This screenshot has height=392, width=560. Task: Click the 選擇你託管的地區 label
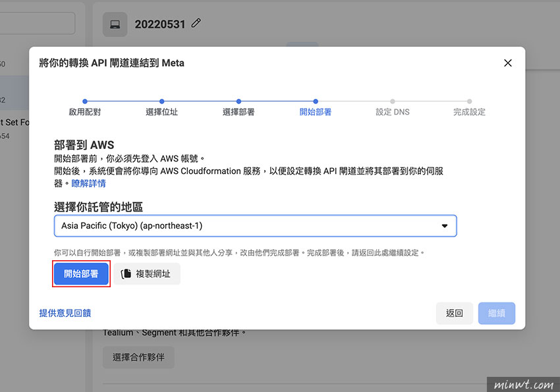[99, 207]
